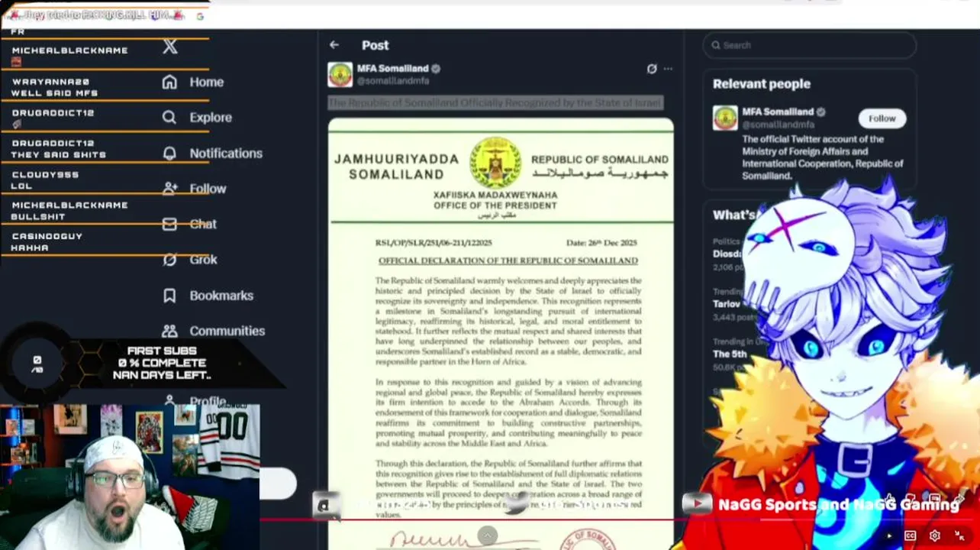Click chat message 'WELL SAID MFS'

click(x=54, y=93)
